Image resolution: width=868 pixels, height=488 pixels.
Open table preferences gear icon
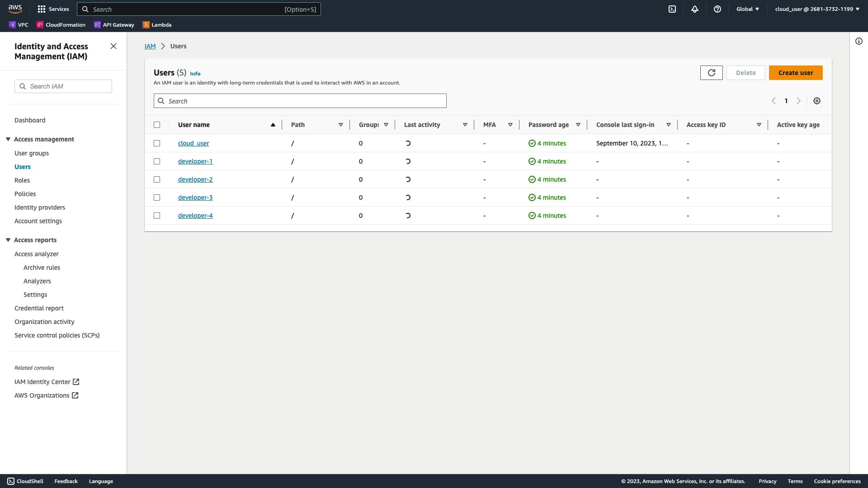[817, 101]
